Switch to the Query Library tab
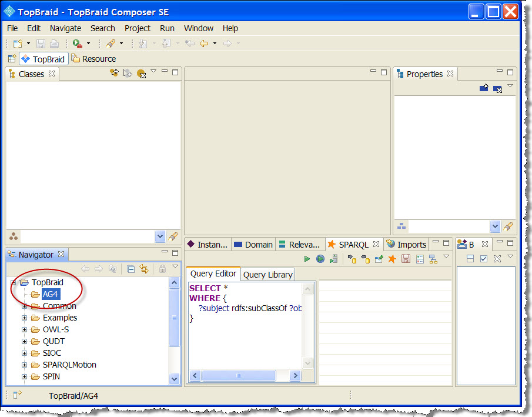 (x=267, y=274)
